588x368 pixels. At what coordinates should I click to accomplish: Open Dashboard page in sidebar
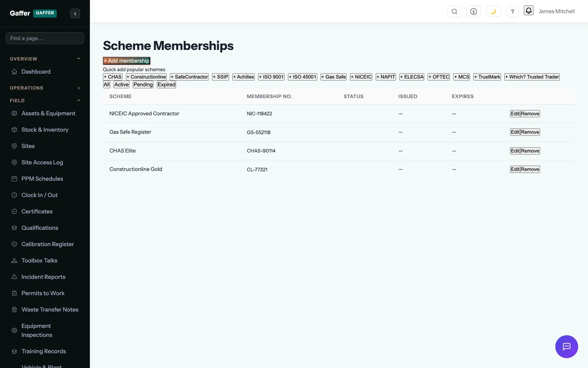pos(36,72)
